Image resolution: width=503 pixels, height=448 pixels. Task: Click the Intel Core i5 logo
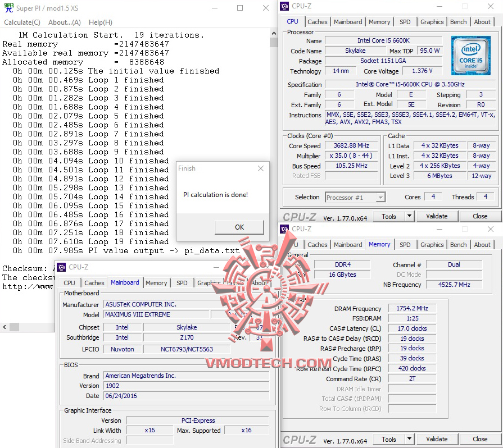tap(470, 56)
